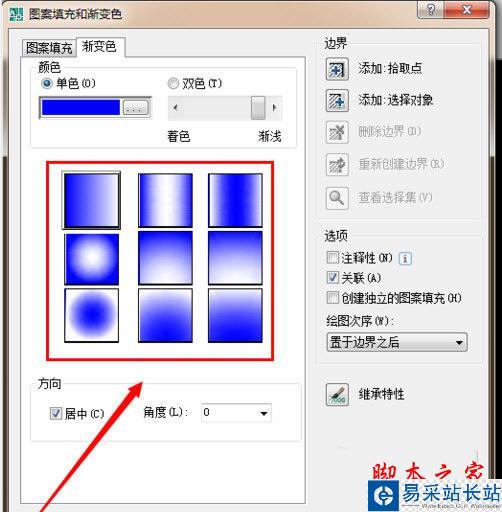
Task: Toggle the 居中 centered checkbox
Action: (56, 414)
